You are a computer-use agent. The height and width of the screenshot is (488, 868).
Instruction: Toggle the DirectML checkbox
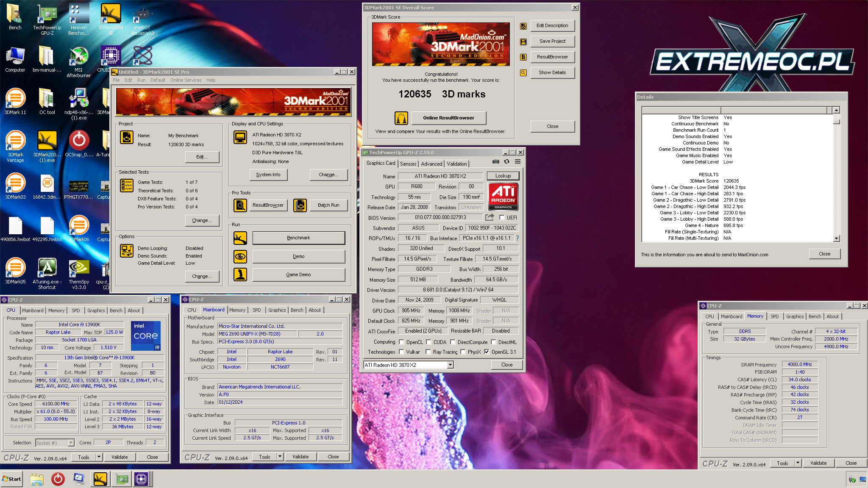(x=493, y=342)
